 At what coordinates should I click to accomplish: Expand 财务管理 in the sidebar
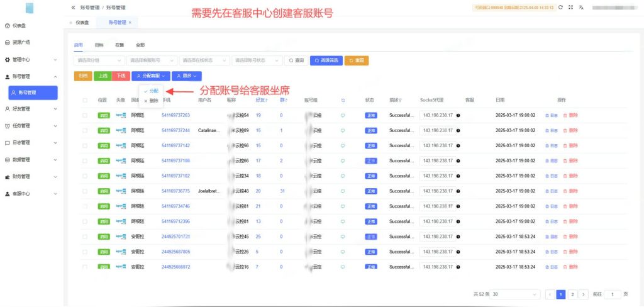coord(31,176)
